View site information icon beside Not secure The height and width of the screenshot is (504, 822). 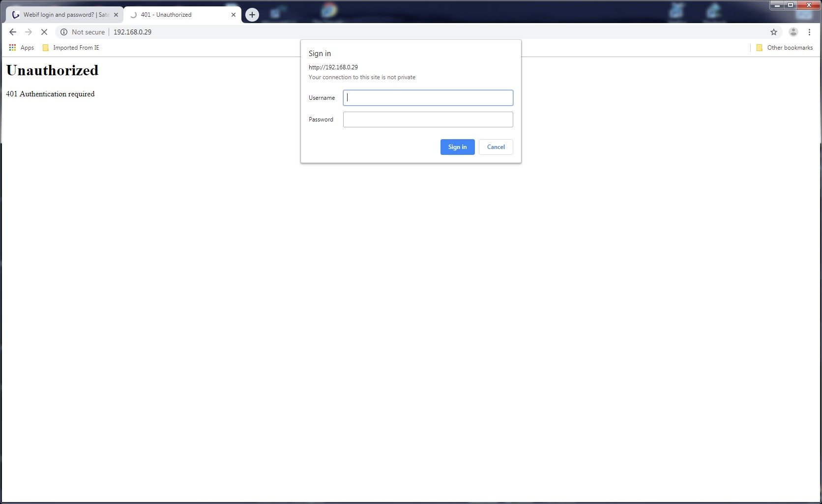tap(64, 32)
